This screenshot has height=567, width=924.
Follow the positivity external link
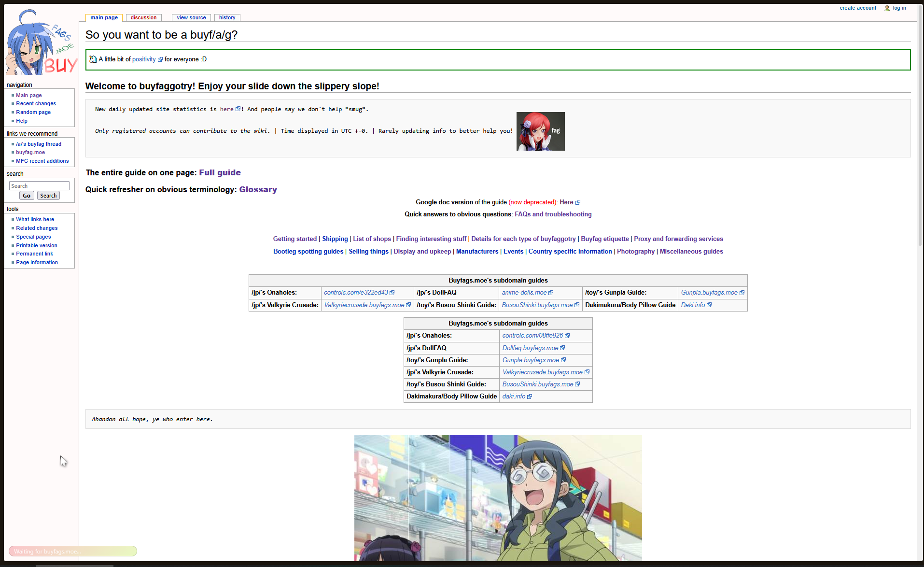pyautogui.click(x=147, y=59)
